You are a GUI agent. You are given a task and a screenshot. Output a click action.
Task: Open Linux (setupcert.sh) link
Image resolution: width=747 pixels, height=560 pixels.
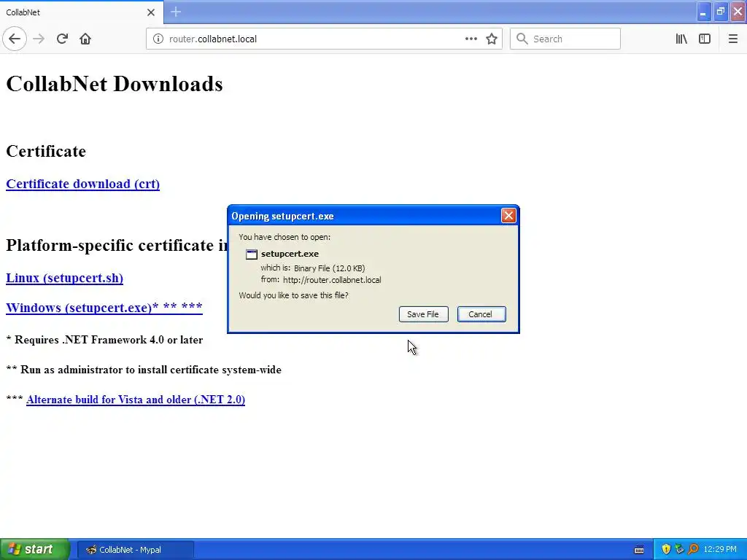[x=64, y=278]
